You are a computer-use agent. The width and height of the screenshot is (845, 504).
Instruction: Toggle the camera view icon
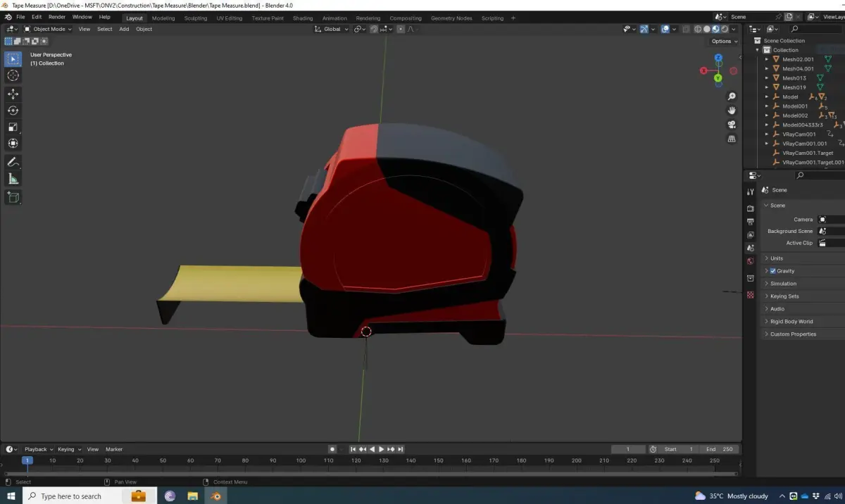click(732, 125)
